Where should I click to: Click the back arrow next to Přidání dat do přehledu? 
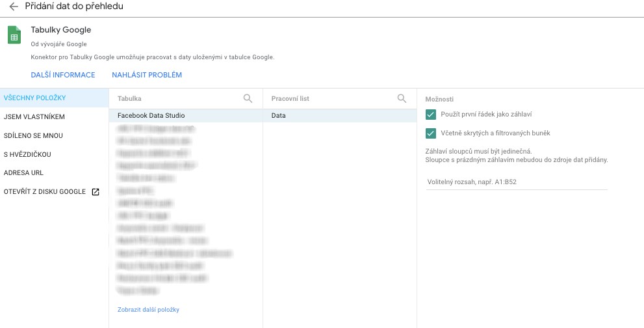coord(14,7)
